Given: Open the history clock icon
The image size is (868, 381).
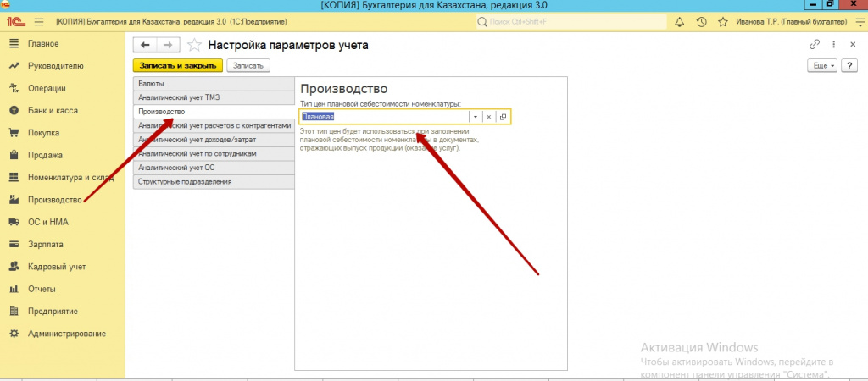Looking at the screenshot, I should point(701,22).
